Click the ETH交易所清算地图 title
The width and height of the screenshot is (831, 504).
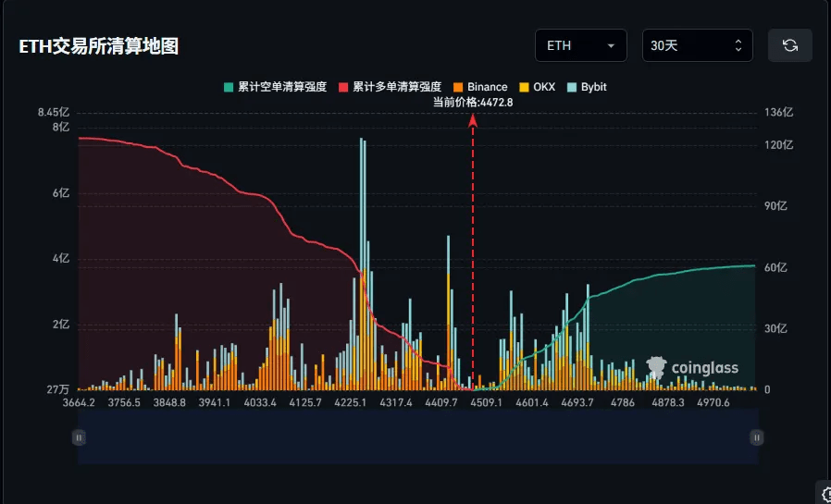99,46
